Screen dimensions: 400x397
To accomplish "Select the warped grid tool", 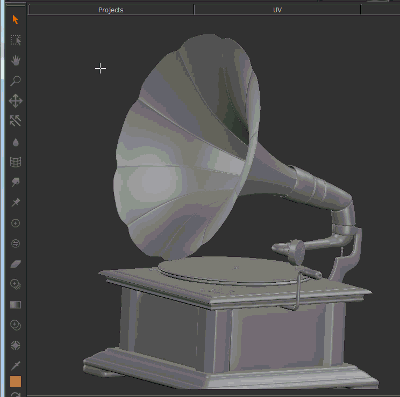I will pos(16,162).
